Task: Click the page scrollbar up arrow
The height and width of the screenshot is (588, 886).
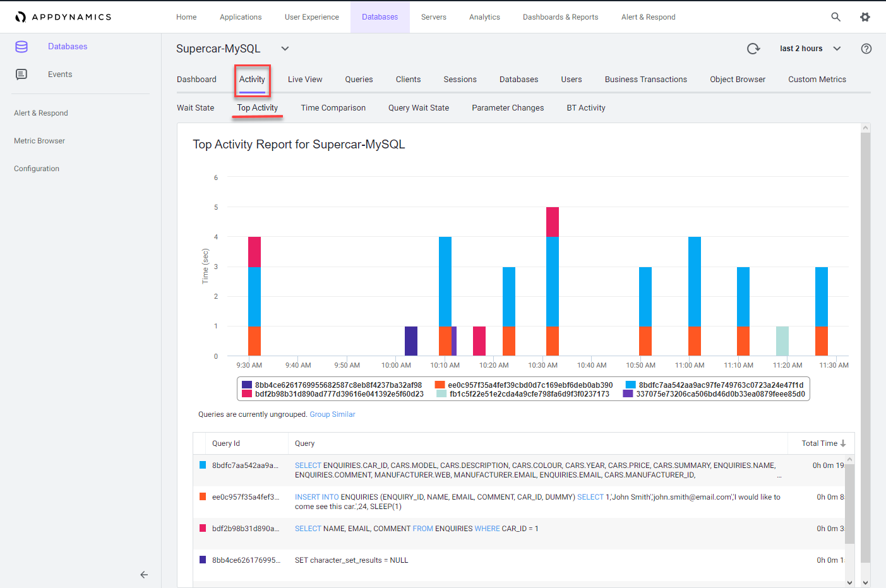Action: (x=865, y=128)
